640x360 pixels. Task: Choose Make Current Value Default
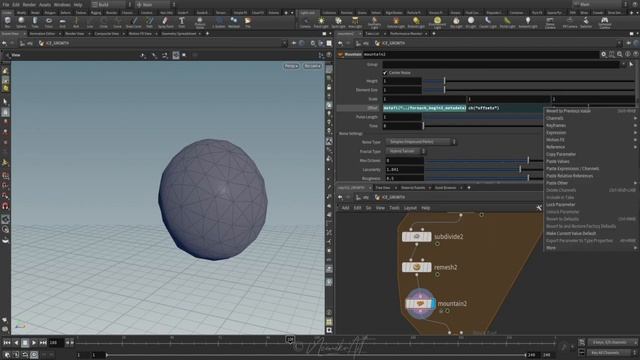(x=571, y=233)
